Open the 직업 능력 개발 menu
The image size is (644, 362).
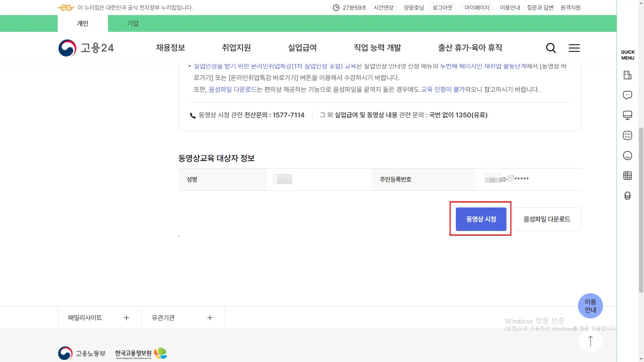click(377, 48)
